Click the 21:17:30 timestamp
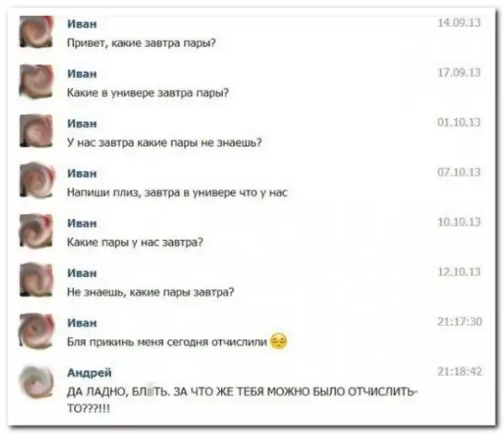This screenshot has height=434, width=504. [x=459, y=322]
